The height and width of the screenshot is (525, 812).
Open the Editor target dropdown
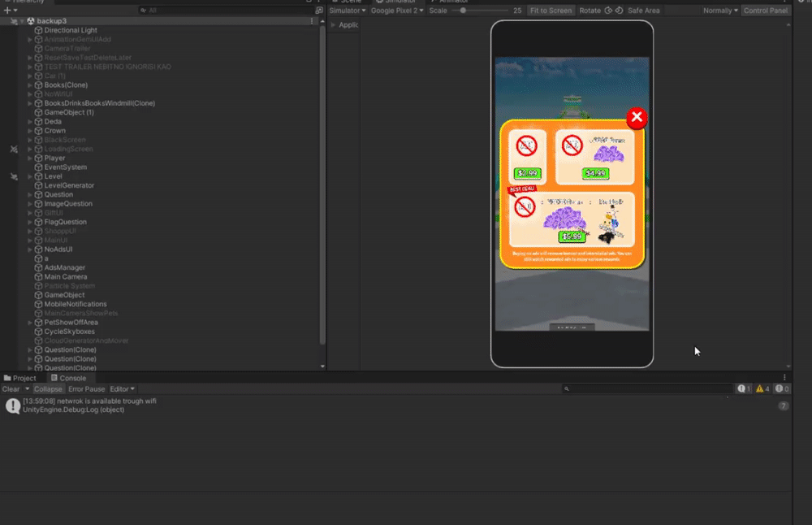pos(122,389)
